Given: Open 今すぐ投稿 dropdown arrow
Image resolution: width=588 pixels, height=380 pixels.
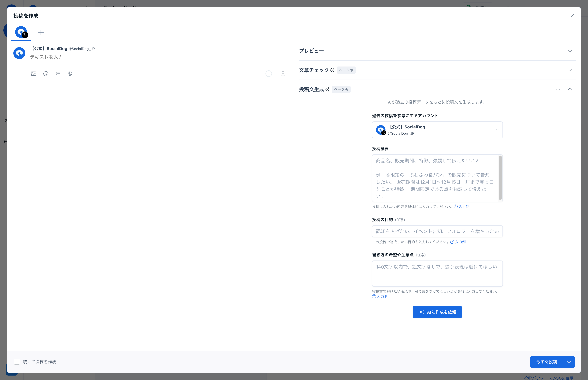Looking at the screenshot, I should point(569,362).
